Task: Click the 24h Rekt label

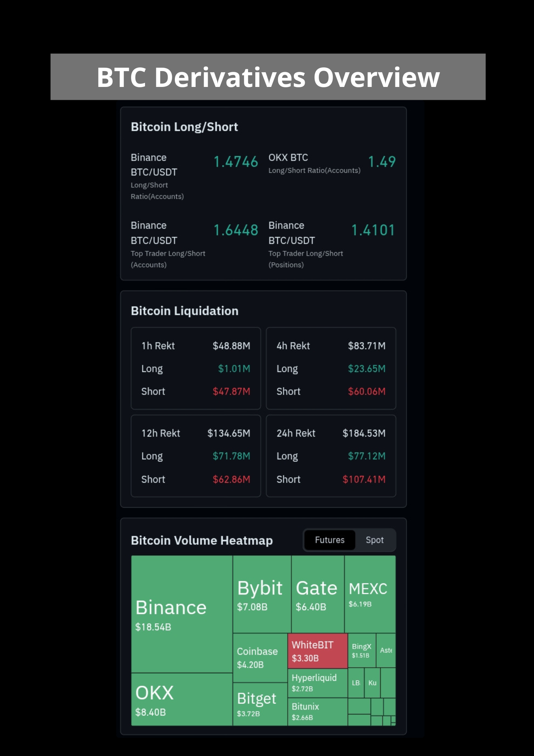Action: pos(296,433)
